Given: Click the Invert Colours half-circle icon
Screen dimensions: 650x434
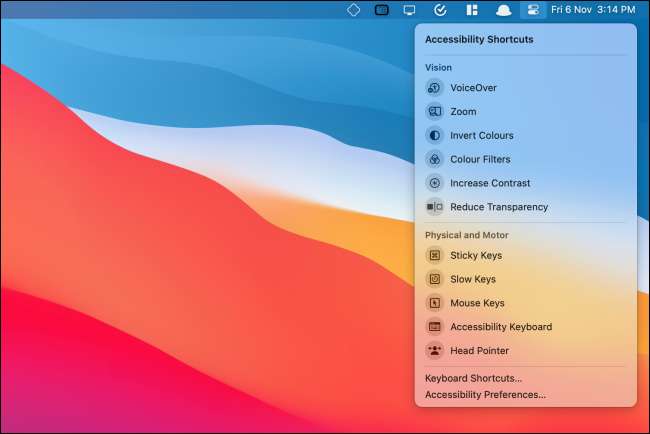Looking at the screenshot, I should pos(434,136).
